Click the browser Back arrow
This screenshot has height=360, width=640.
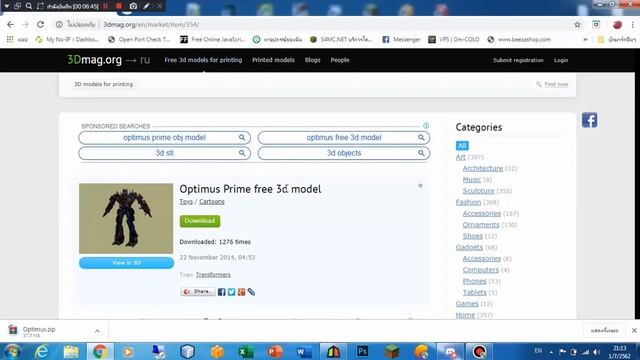click(10, 24)
